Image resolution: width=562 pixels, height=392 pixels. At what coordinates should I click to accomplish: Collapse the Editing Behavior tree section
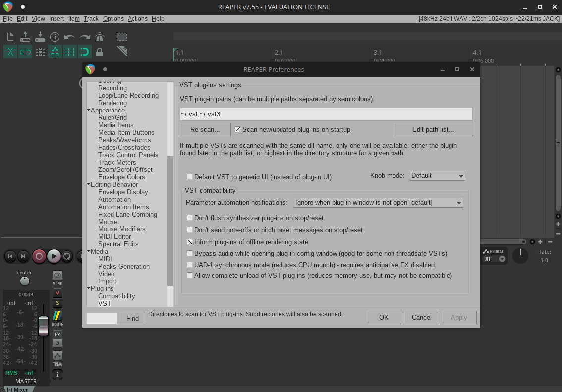click(88, 184)
